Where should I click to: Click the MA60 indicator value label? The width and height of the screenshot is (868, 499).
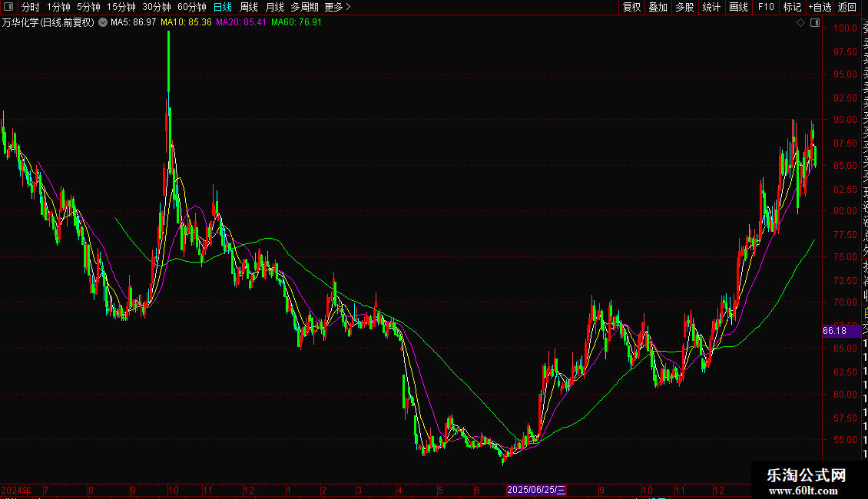click(297, 22)
